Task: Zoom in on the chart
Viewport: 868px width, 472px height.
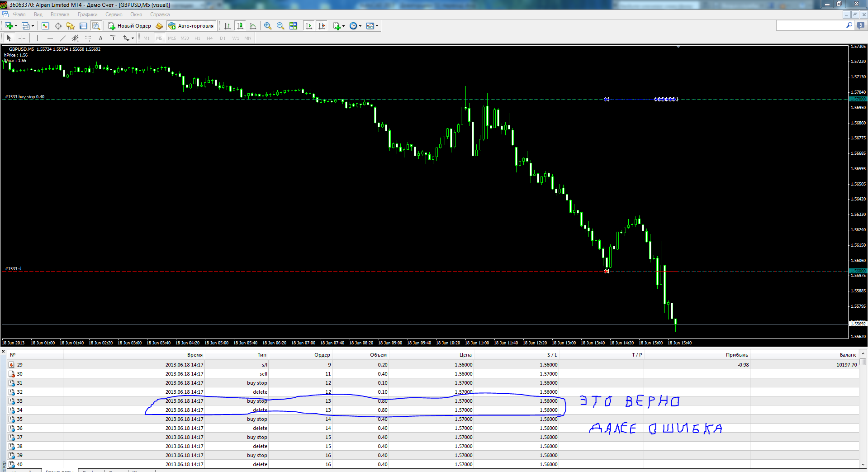Action: point(268,26)
